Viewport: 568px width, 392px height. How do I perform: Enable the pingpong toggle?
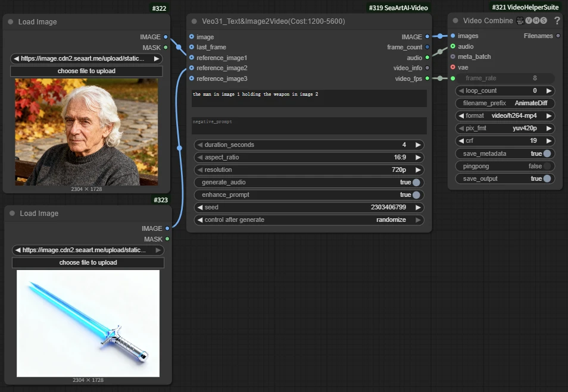[x=547, y=167]
